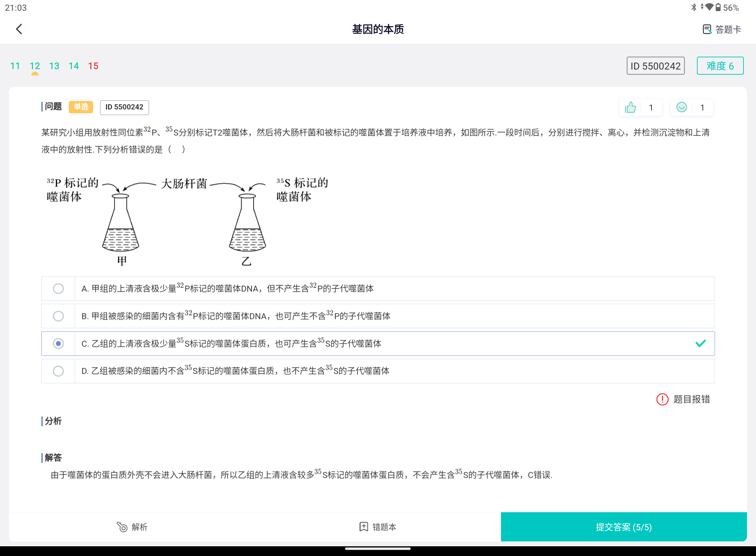Image resolution: width=756 pixels, height=556 pixels.
Task: Report question error via 题目报错
Action: pos(691,399)
